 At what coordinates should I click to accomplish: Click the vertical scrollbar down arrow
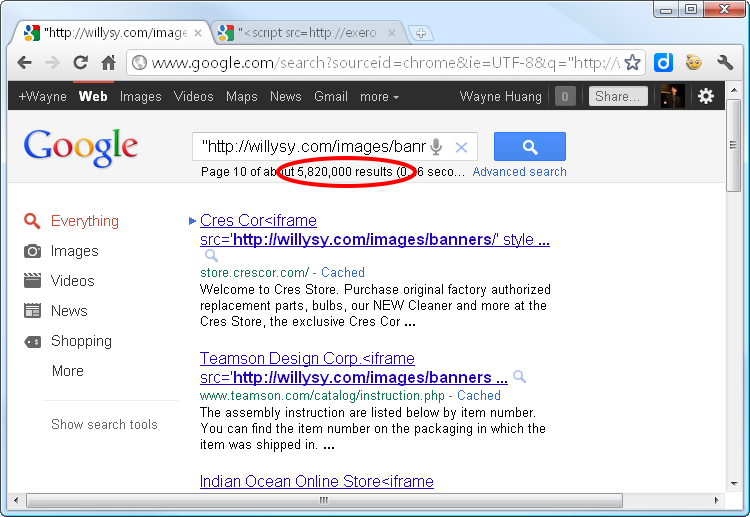click(x=734, y=484)
